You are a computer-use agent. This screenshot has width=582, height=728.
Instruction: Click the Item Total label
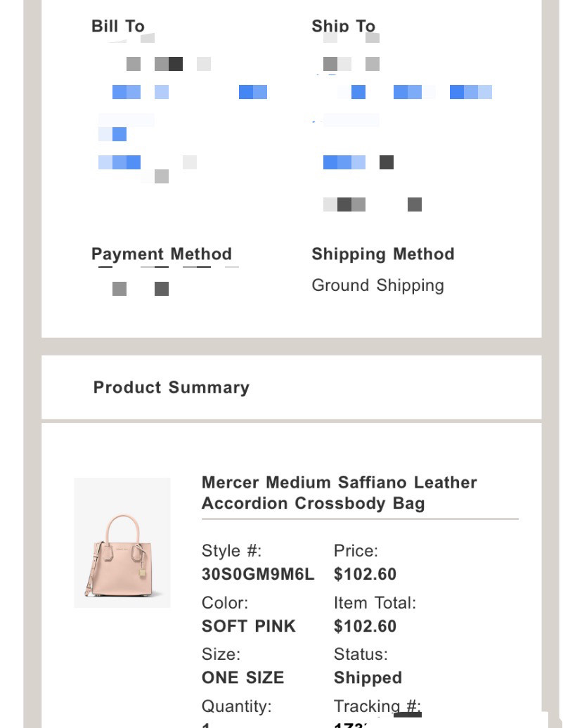[375, 603]
